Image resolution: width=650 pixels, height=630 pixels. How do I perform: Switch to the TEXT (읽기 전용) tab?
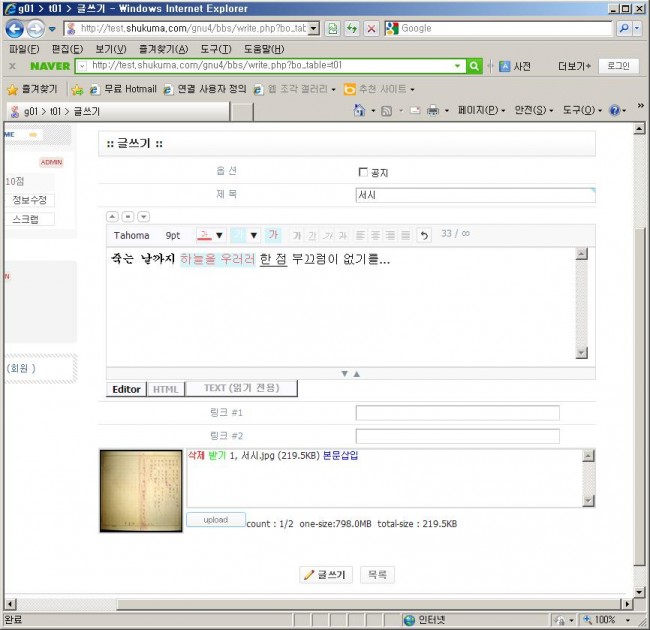[x=241, y=388]
